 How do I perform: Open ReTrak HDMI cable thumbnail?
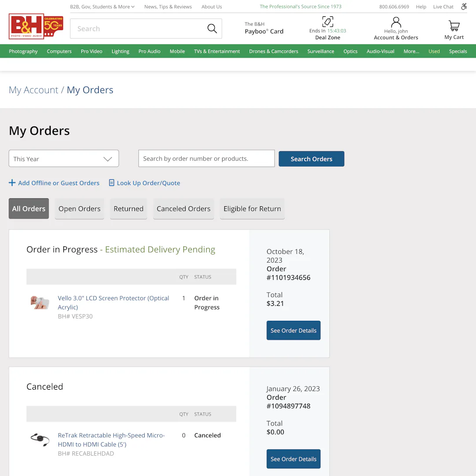40,439
